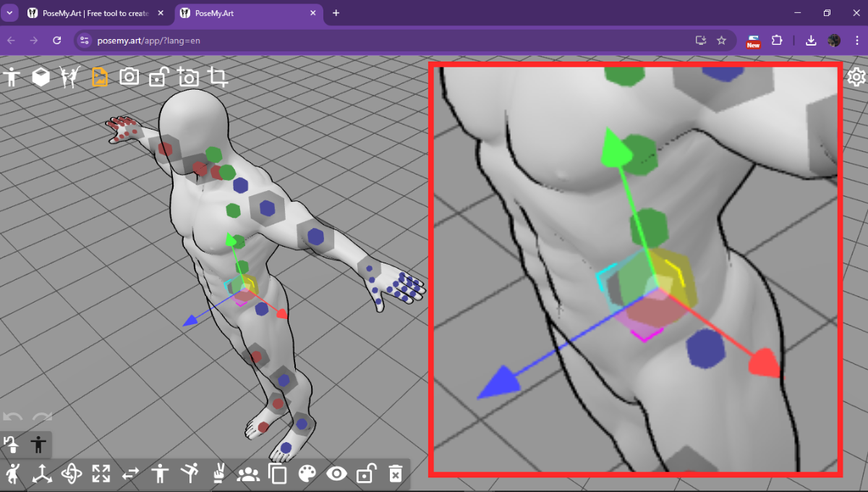Open the dancers pose library icon
868x492 pixels.
pyautogui.click(x=70, y=77)
